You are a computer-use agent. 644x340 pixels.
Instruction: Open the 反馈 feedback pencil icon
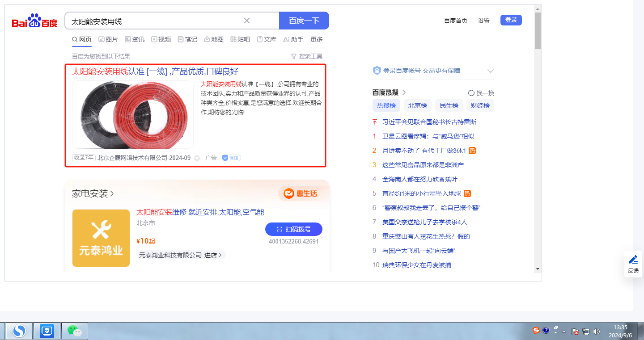(633, 260)
